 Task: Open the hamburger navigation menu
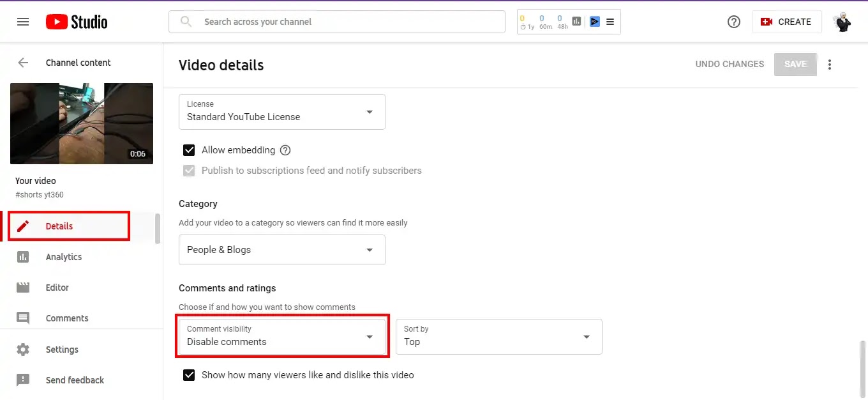[x=23, y=22]
